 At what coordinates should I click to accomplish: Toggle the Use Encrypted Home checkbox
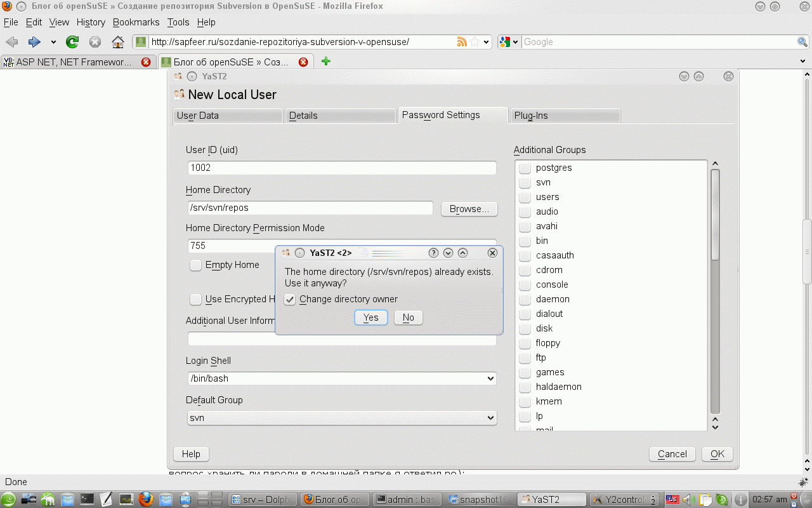pos(196,299)
